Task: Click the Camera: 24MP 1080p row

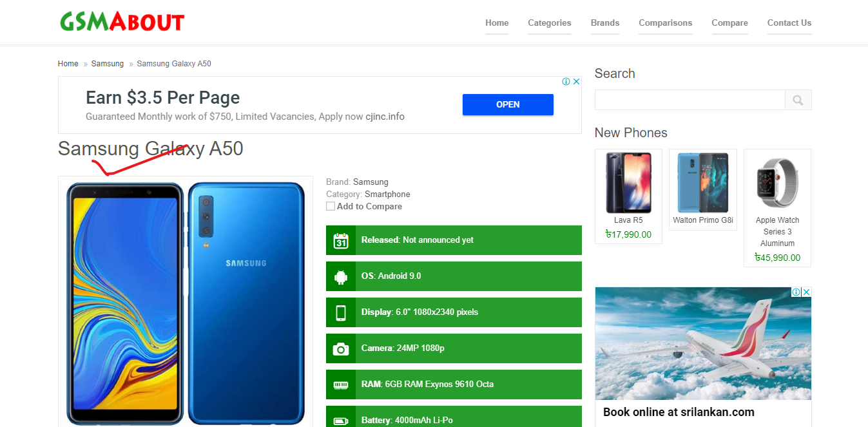Action: (454, 348)
